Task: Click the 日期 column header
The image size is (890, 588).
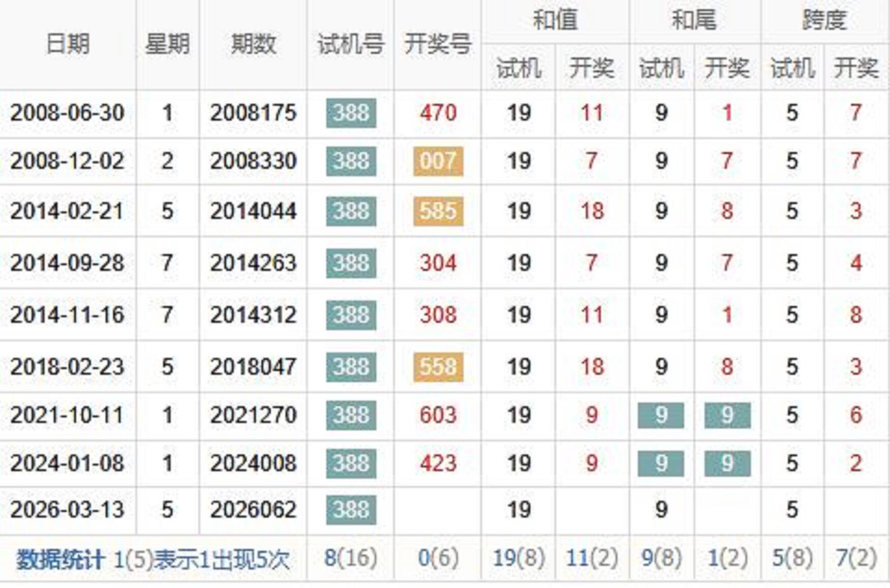Action: coord(68,44)
